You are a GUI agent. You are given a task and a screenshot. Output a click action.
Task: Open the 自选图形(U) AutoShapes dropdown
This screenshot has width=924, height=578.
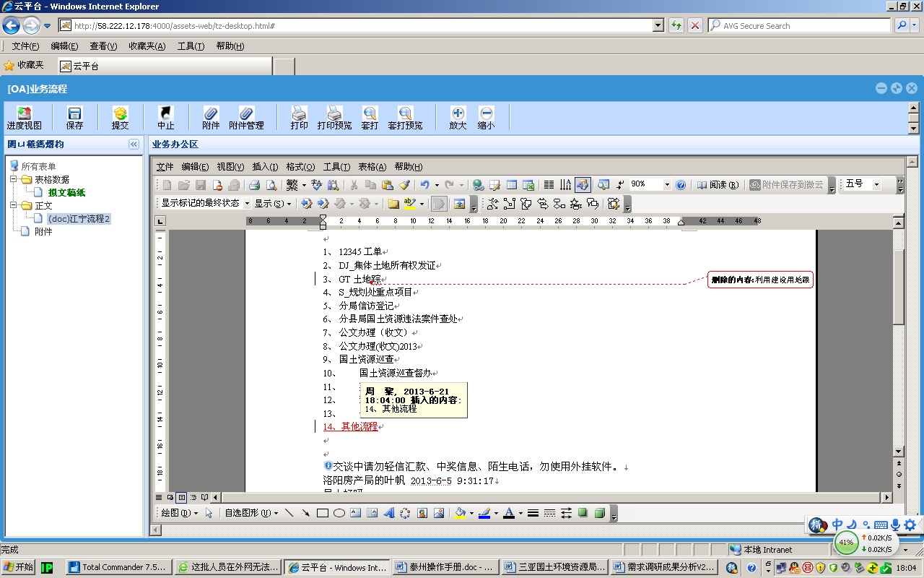(251, 513)
